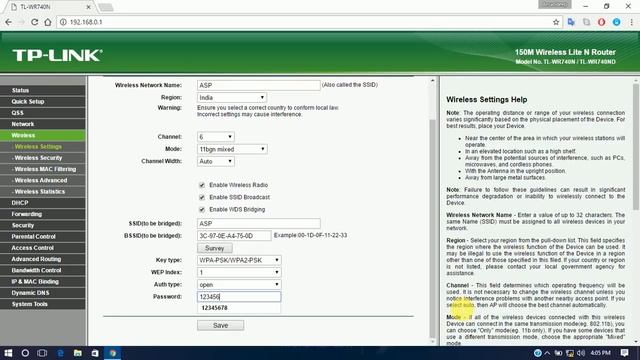Click site info icon in address bar
This screenshot has height=360, width=640.
[63, 22]
